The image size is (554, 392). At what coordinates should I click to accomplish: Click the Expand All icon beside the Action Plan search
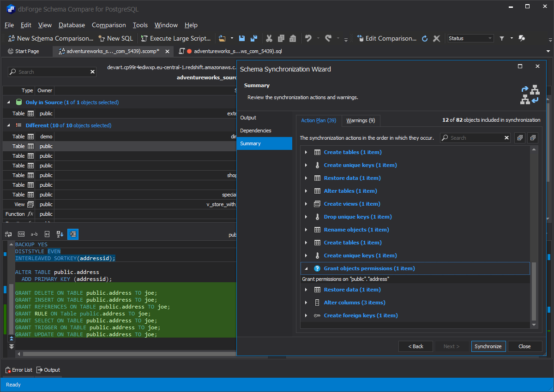coord(520,138)
